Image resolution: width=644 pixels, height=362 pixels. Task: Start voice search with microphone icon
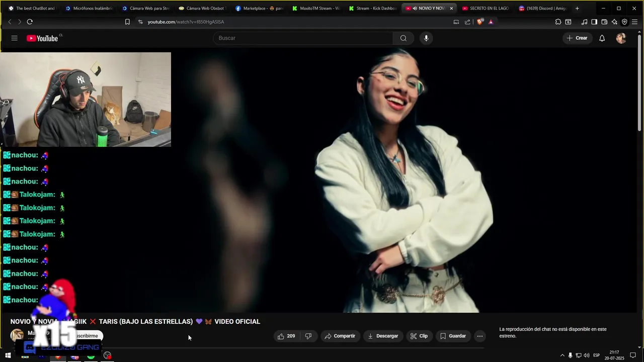pyautogui.click(x=426, y=38)
